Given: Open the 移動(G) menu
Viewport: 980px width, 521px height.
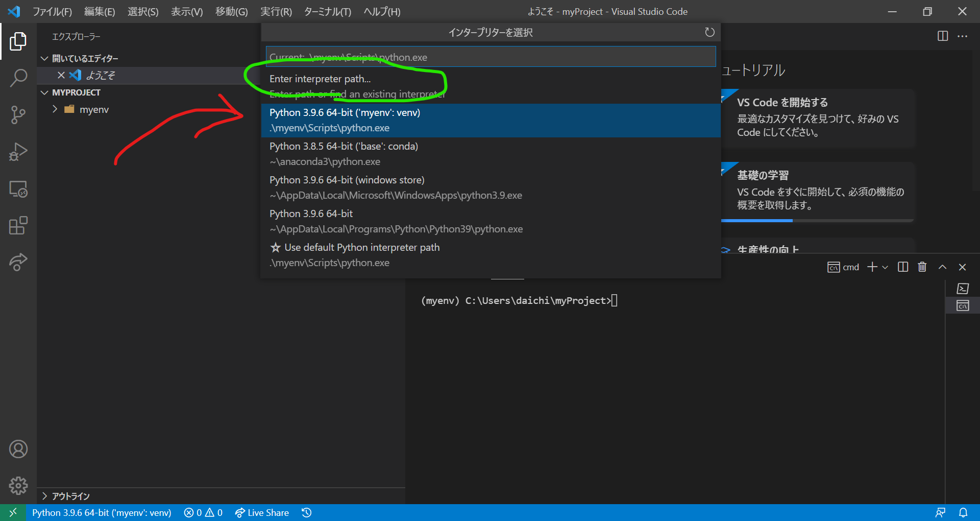Looking at the screenshot, I should (231, 11).
